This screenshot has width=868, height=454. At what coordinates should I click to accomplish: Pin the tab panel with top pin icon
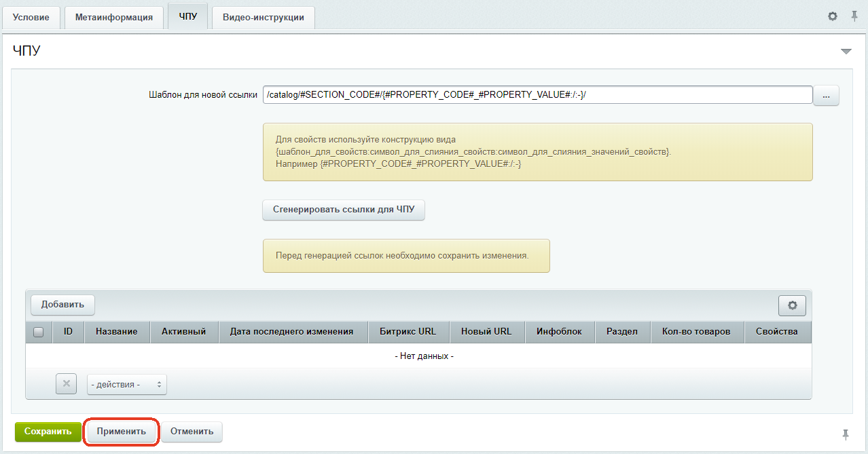tap(854, 16)
